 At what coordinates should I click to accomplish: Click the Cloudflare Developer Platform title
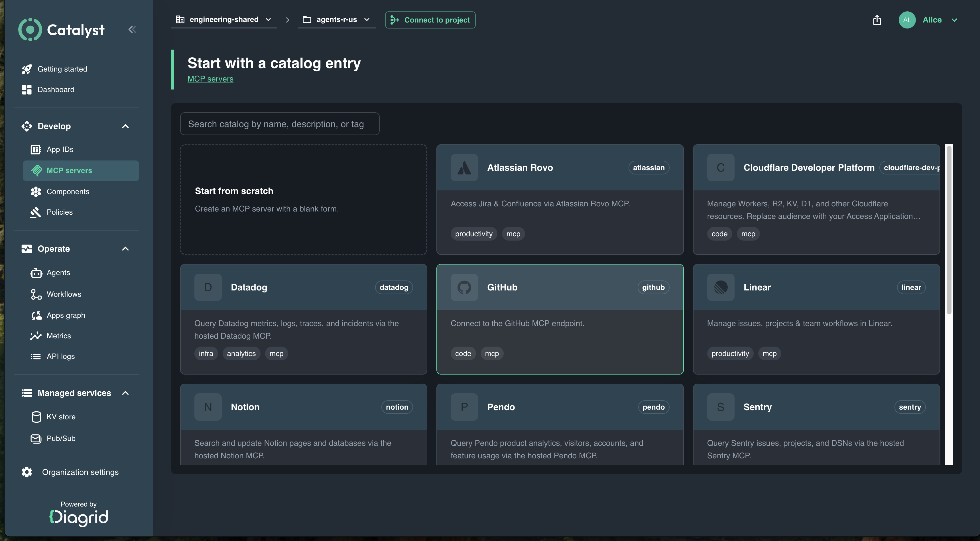(x=809, y=167)
